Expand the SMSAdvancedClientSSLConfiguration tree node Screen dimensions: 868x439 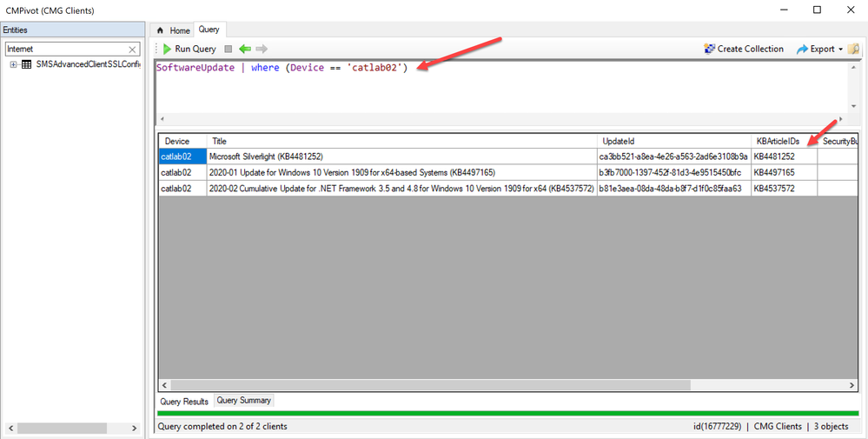point(13,64)
